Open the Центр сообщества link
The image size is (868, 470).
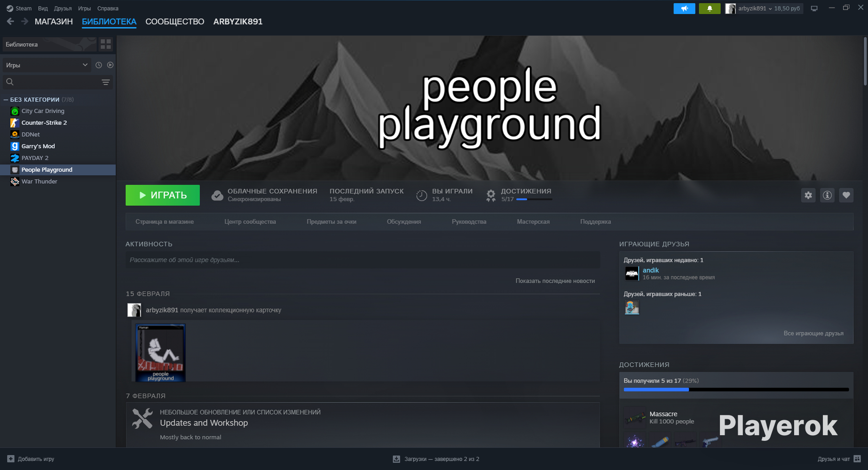click(x=250, y=222)
